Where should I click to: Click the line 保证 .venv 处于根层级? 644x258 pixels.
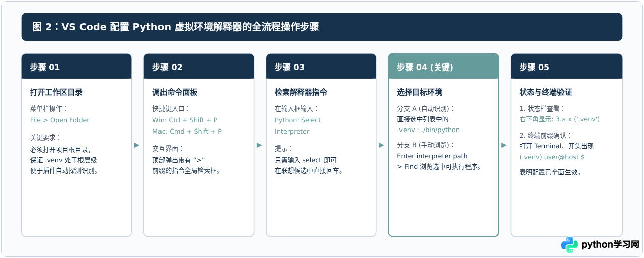point(63,160)
